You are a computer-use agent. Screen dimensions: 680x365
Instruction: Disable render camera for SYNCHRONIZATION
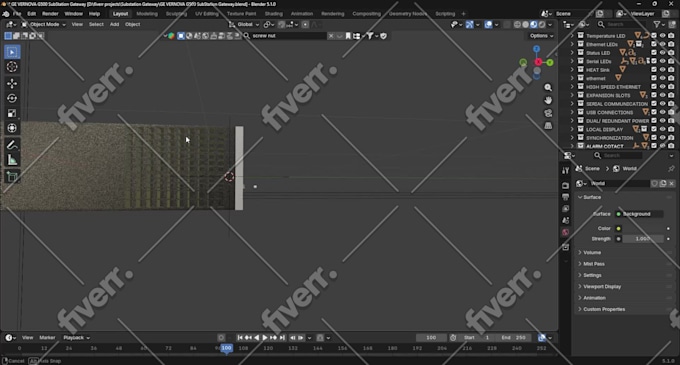tap(671, 137)
